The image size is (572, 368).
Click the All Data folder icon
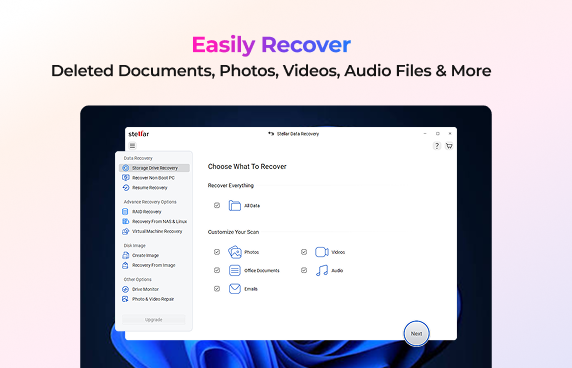[x=235, y=205]
